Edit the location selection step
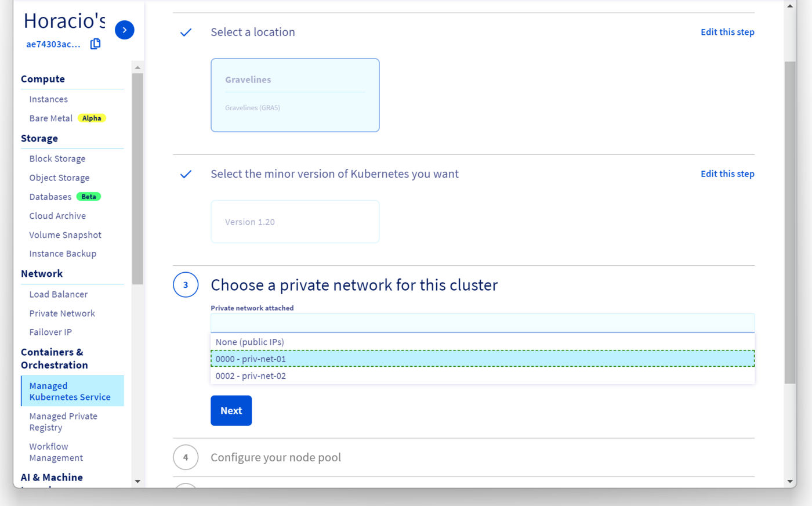This screenshot has width=812, height=506. click(727, 32)
